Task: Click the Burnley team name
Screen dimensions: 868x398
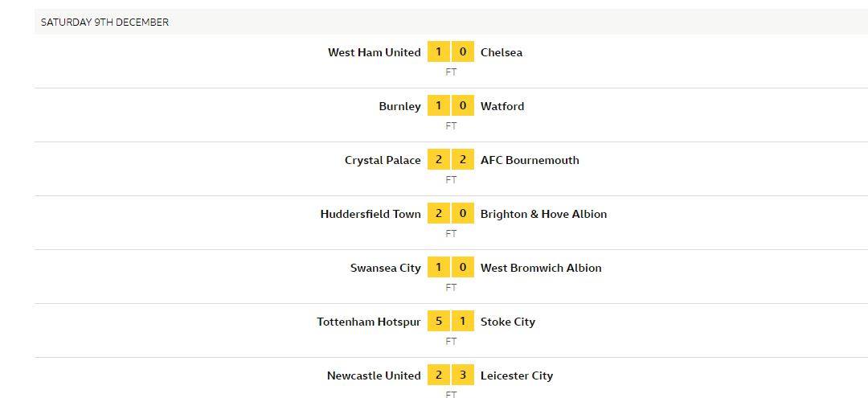Action: [x=399, y=106]
